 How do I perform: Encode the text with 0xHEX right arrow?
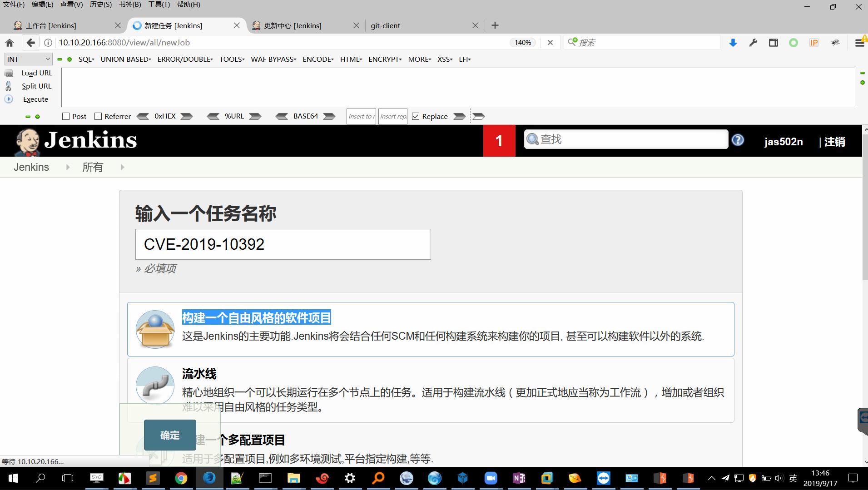[x=186, y=116]
